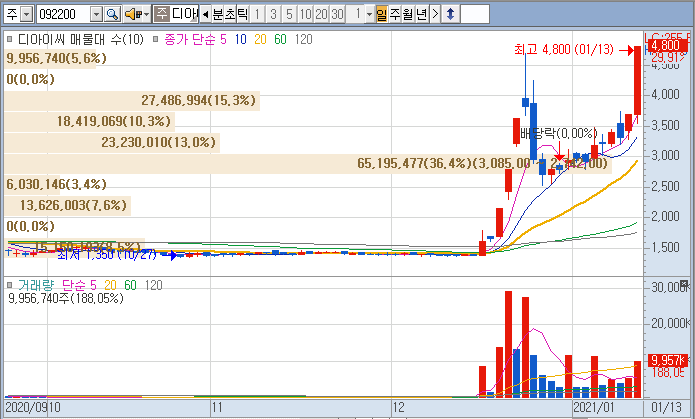Click the 01/13 date label on axis

666,407
